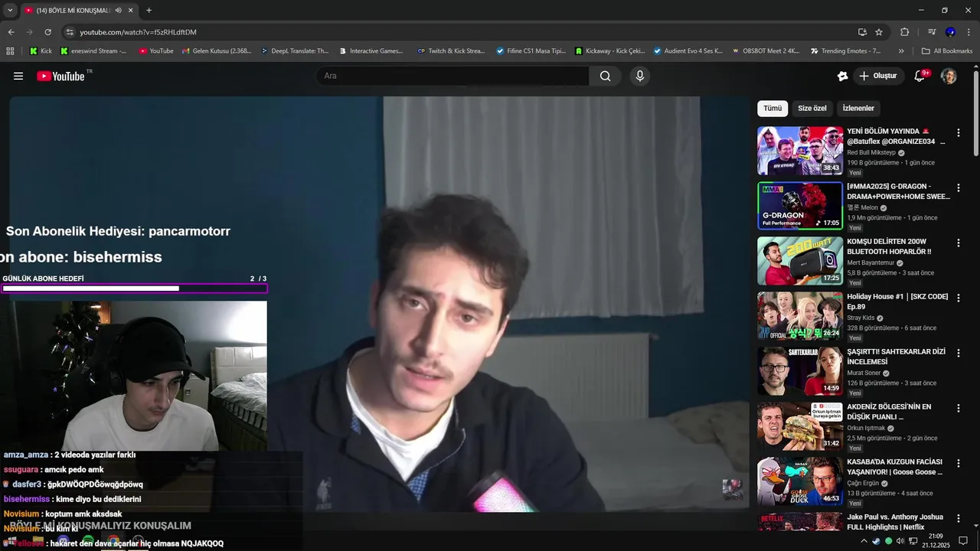Open the Chrome profile avatar
This screenshot has width=980, height=551.
[x=950, y=32]
